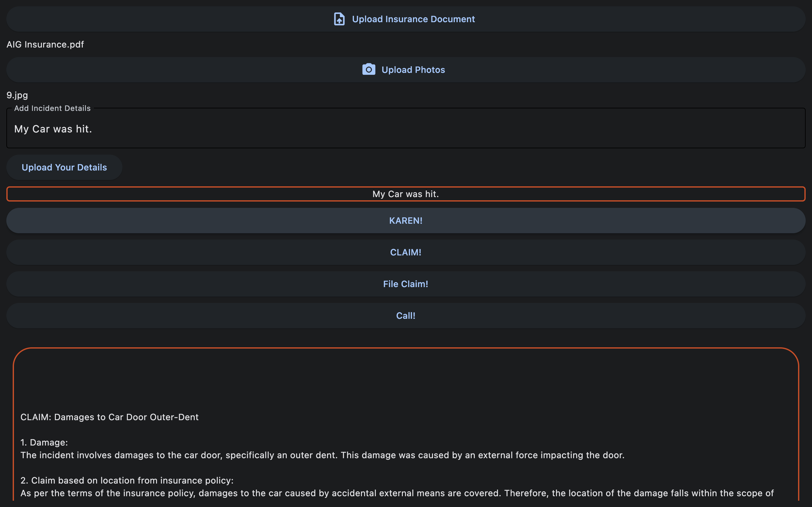Viewport: 812px width, 507px height.
Task: Click 'Claim based on location' section label
Action: pyautogui.click(x=127, y=480)
